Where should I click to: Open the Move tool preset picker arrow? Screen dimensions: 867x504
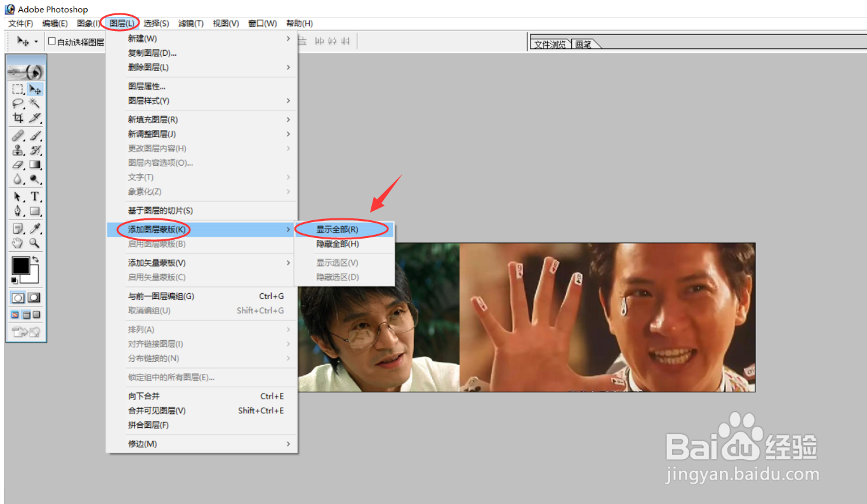(36, 42)
